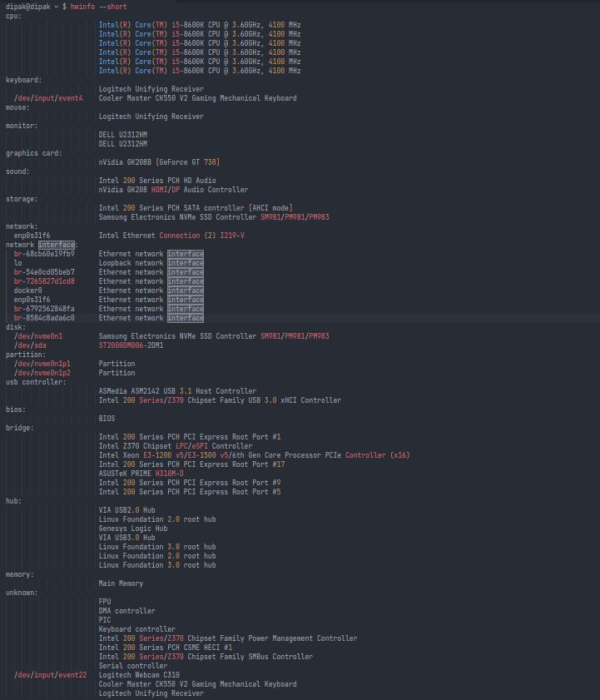The image size is (600, 700).
Task: Click '/dev/nvme0n1' disk path
Action: coord(38,336)
